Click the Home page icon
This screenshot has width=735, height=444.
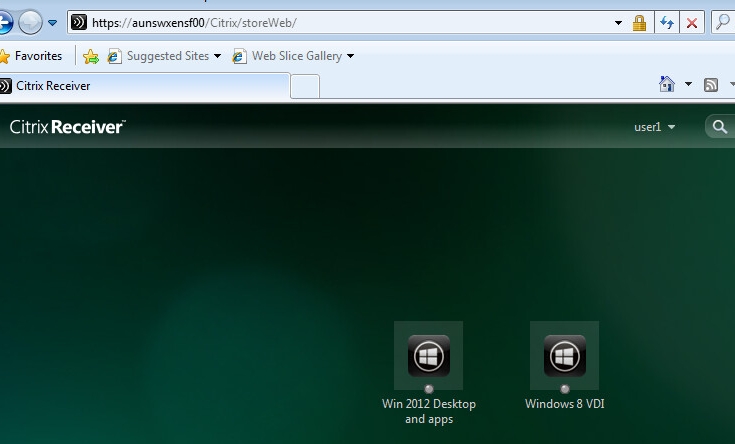click(x=667, y=84)
